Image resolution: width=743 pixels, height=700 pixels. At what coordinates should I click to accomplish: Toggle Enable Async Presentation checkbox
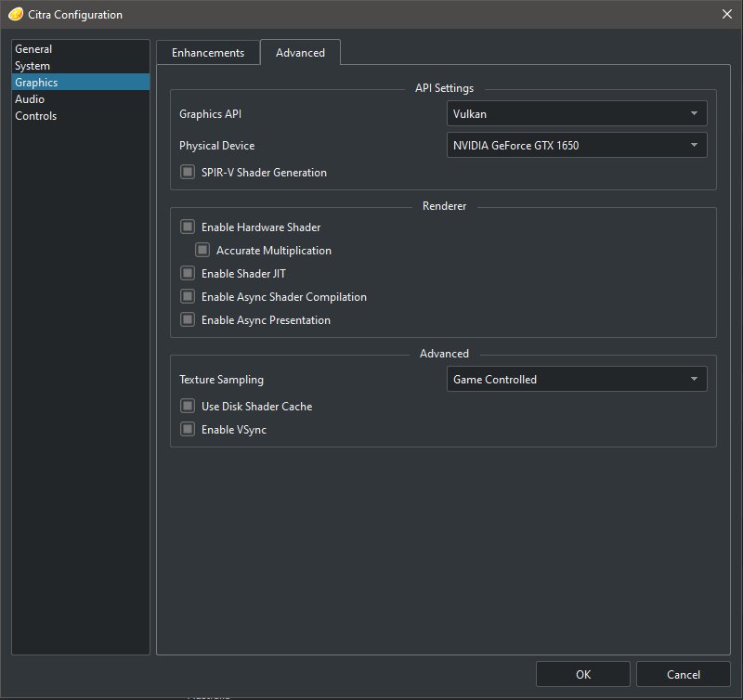(x=188, y=319)
